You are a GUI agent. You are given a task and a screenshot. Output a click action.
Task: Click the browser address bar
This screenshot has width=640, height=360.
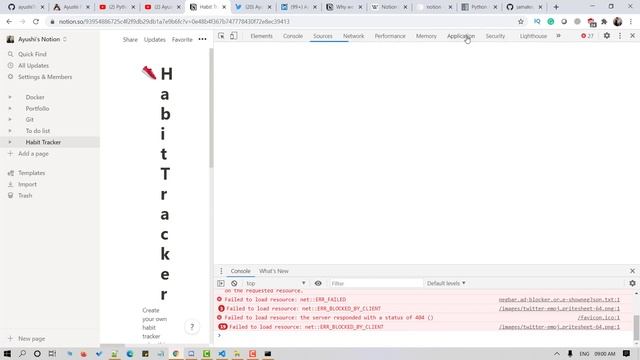tap(282, 22)
